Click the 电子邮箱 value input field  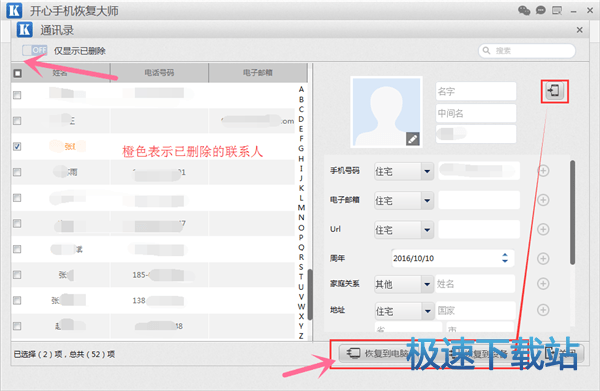(479, 200)
